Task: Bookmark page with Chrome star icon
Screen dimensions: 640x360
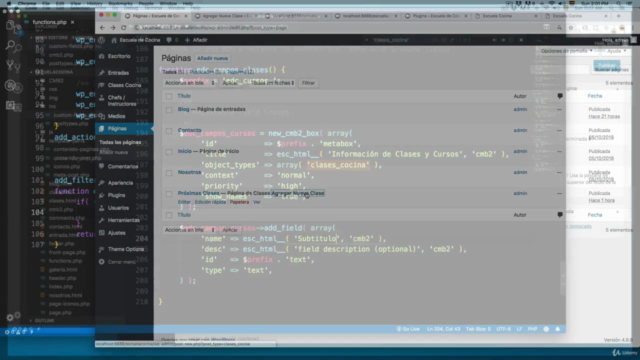Action: click(x=571, y=27)
